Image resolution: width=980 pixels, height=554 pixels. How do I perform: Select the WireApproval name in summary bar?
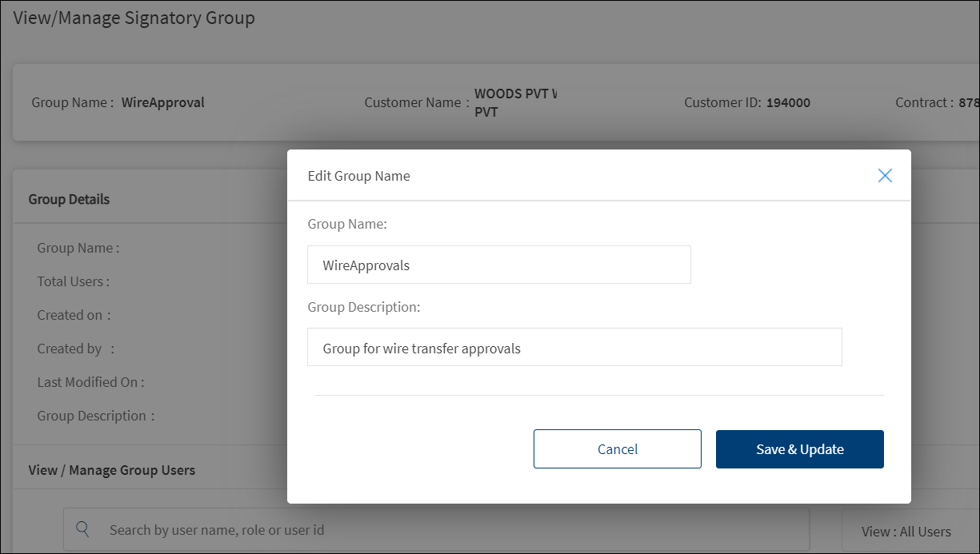point(163,102)
